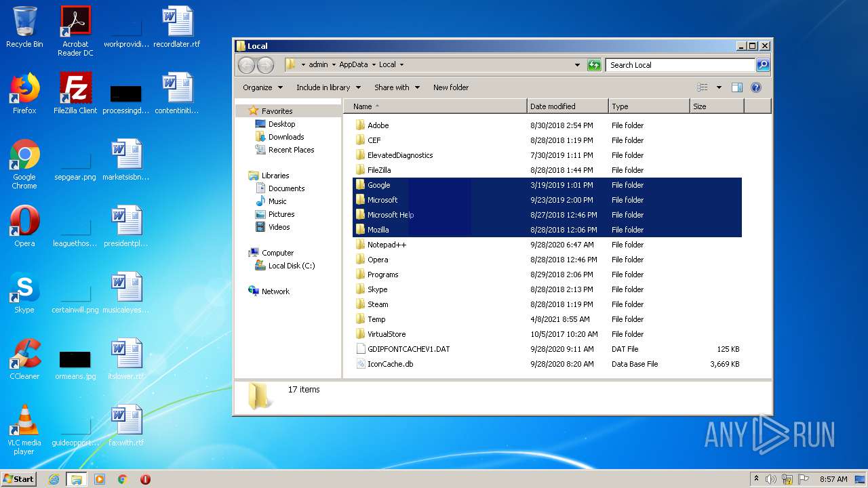Expand the Local breadcrumb arrow
Screen dimensions: 868x488
click(401, 65)
